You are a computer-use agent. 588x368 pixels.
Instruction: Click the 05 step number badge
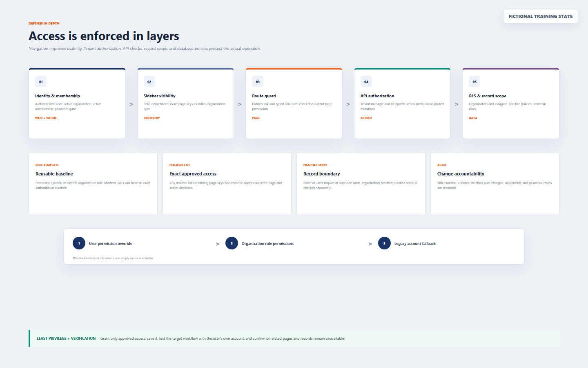pos(474,82)
